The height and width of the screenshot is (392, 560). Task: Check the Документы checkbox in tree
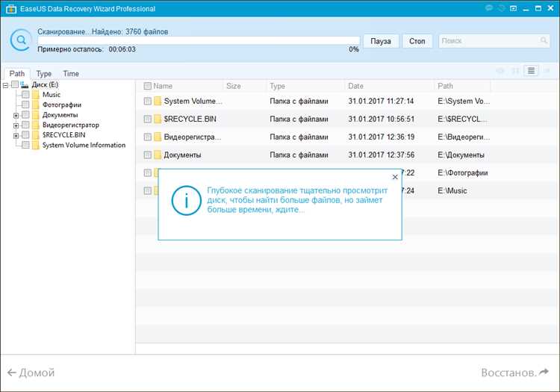(25, 114)
